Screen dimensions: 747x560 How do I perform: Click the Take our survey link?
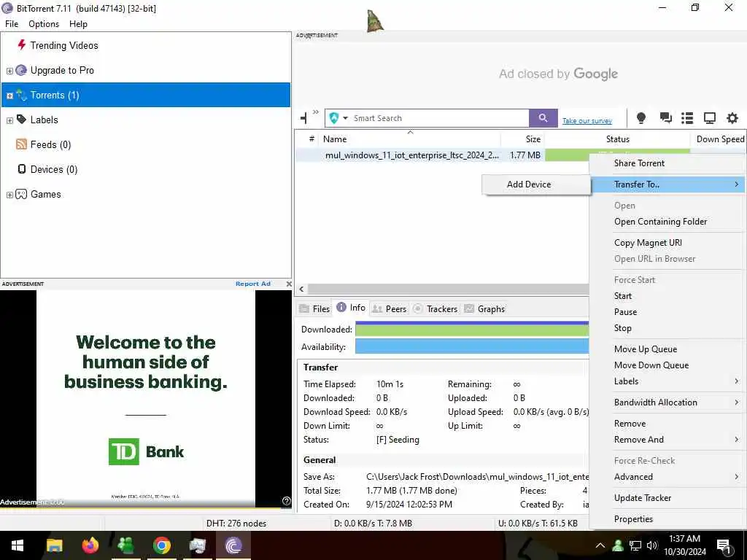point(587,121)
